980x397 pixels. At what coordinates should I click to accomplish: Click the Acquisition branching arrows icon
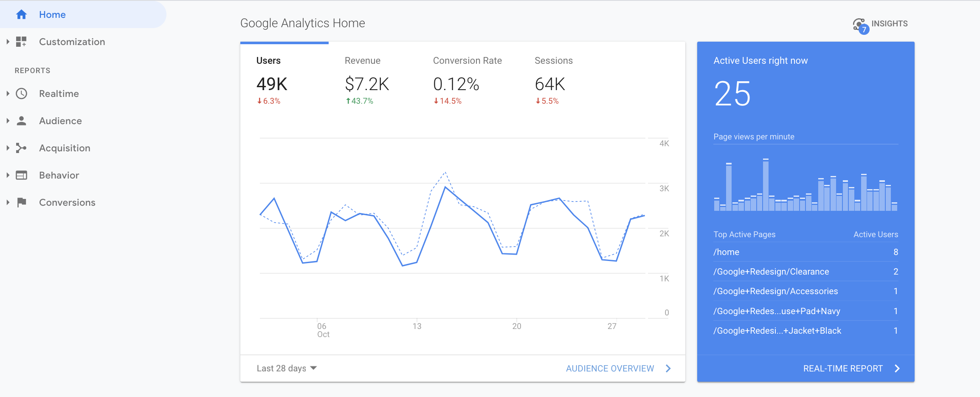coord(21,148)
